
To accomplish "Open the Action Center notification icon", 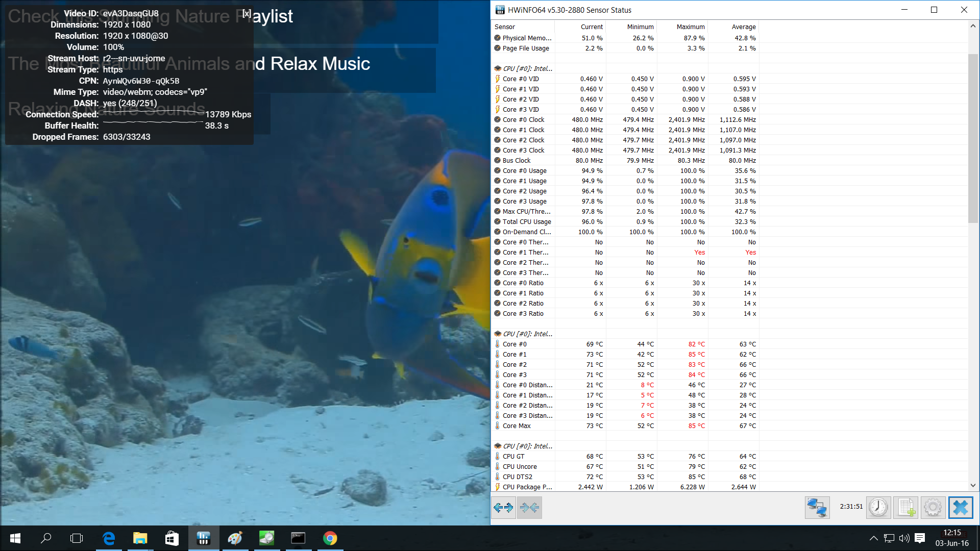I will click(920, 538).
